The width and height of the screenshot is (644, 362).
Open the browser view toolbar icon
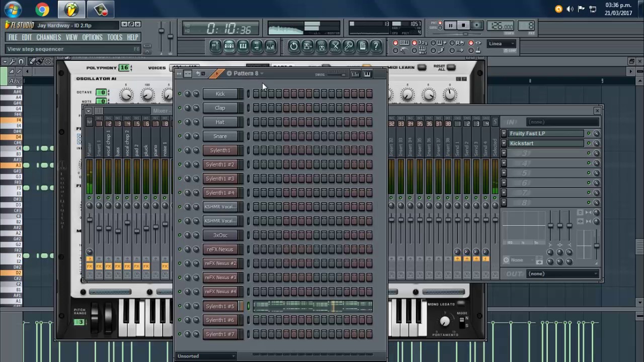coord(257,46)
